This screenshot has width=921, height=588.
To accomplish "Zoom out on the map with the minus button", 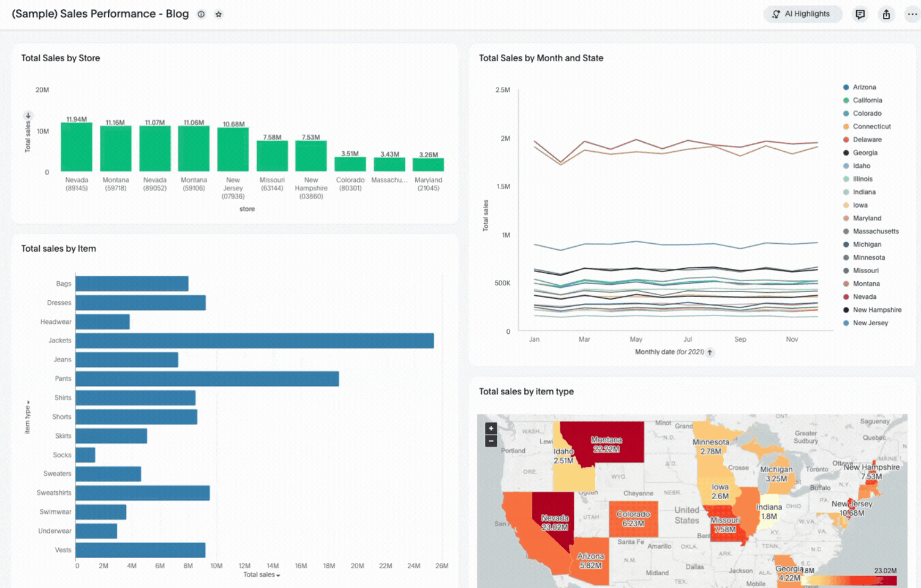I will point(491,441).
